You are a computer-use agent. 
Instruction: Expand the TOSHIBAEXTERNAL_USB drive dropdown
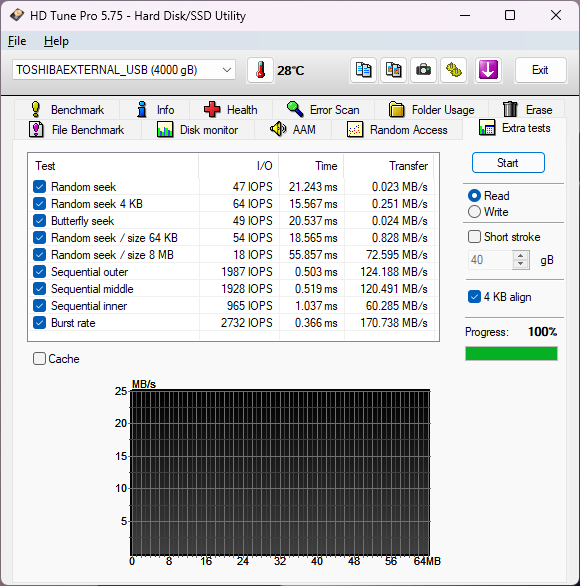[x=226, y=70]
